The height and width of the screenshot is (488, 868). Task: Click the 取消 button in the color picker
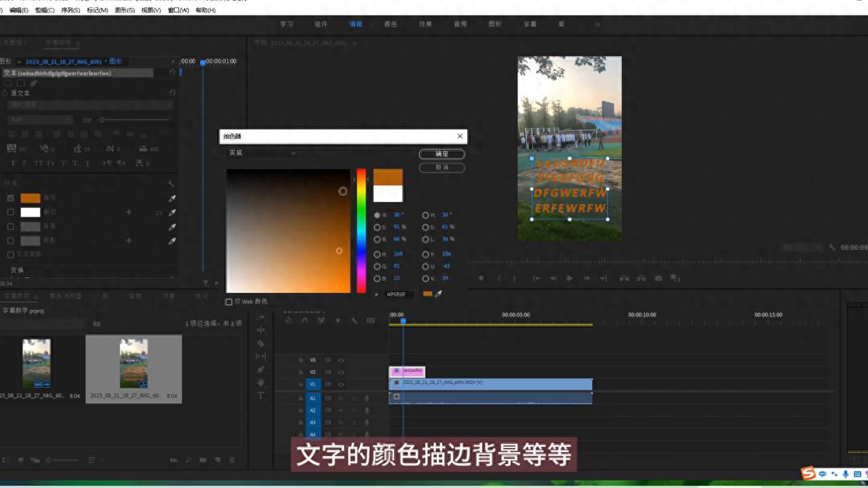(441, 167)
